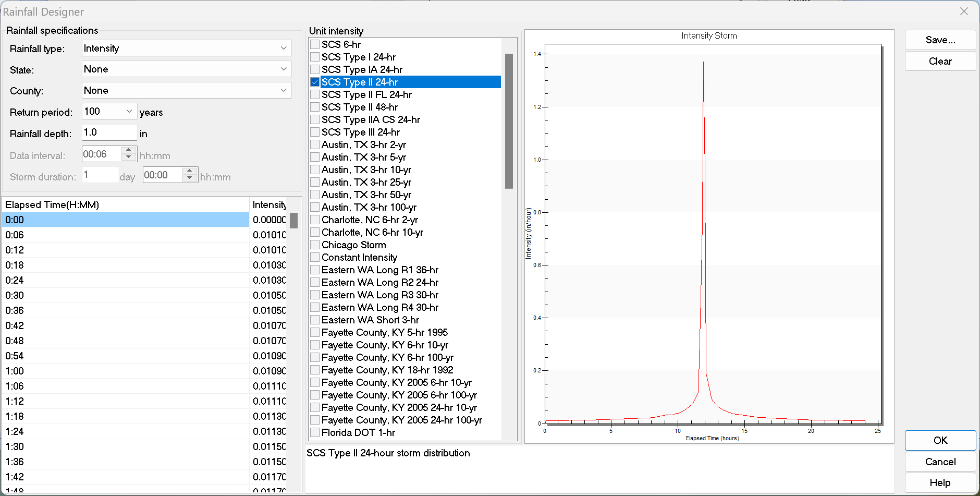The height and width of the screenshot is (496, 980).
Task: Check the SCS 6-hr unit intensity box
Action: click(x=315, y=44)
